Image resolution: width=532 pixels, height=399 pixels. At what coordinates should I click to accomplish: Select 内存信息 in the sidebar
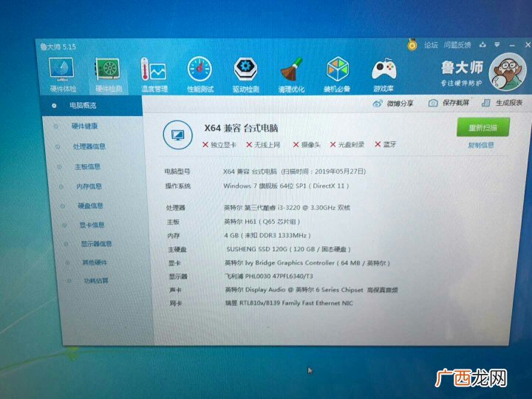[x=89, y=186]
